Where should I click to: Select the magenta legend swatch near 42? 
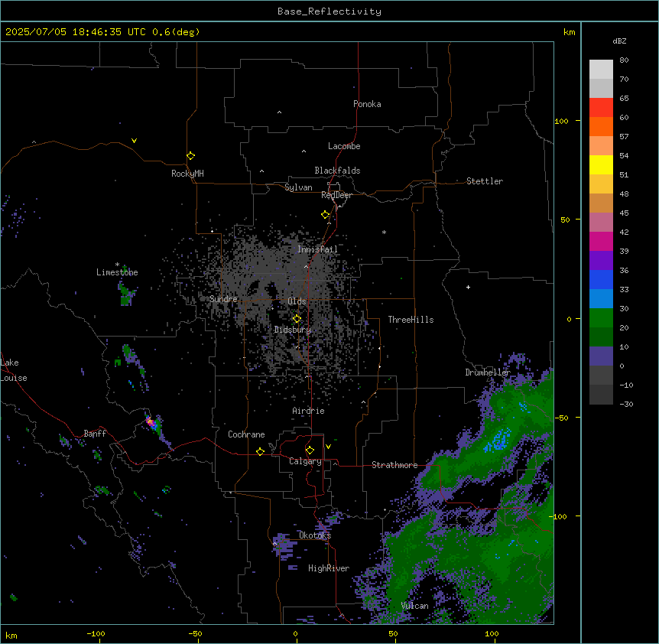coord(601,241)
